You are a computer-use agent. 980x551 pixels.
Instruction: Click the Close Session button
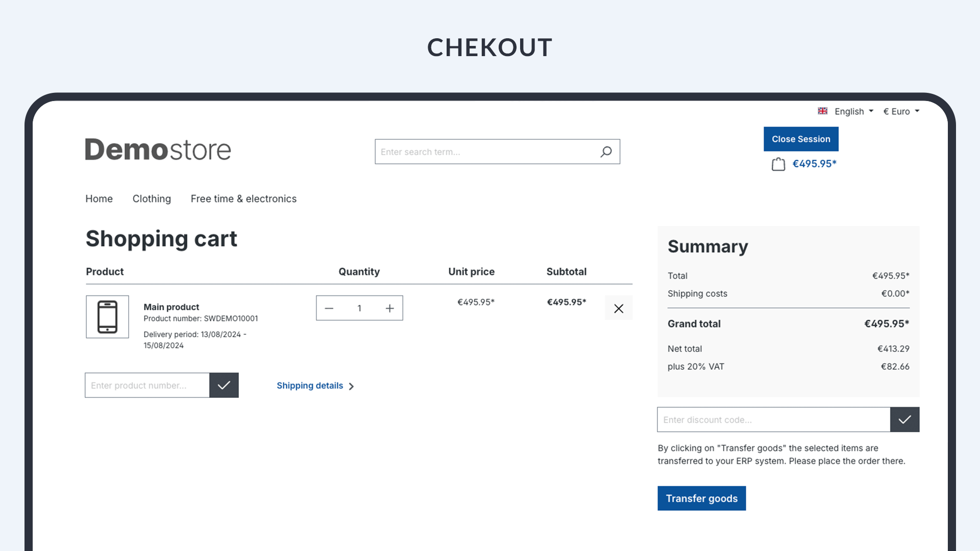(x=801, y=139)
